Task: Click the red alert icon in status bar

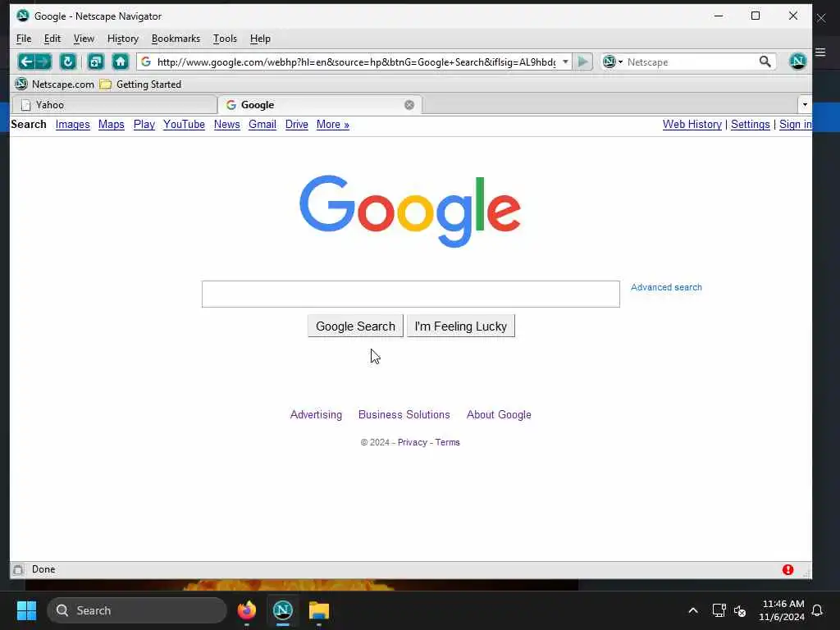Action: point(787,569)
